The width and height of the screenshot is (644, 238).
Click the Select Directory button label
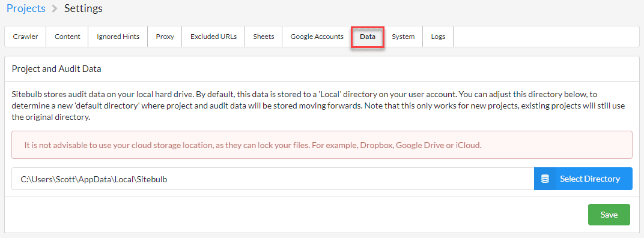[590, 179]
